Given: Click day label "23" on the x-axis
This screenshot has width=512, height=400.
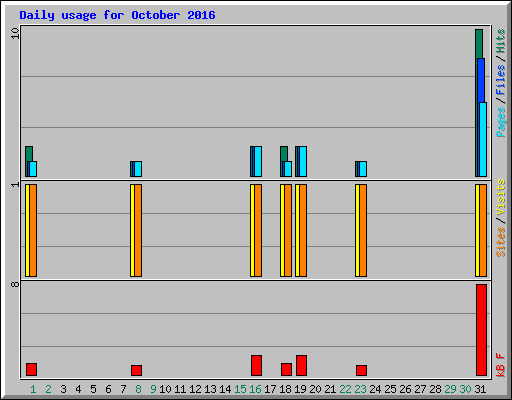Looking at the screenshot, I should 360,389.
